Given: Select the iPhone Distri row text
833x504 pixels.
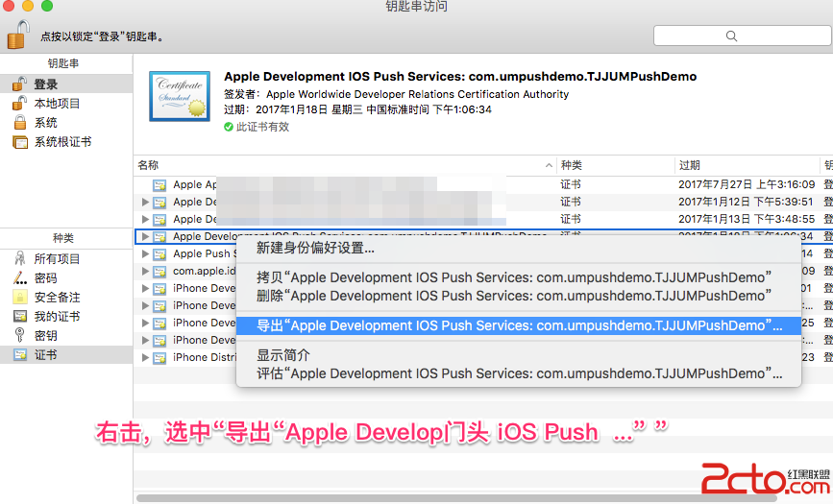Looking at the screenshot, I should [x=205, y=357].
